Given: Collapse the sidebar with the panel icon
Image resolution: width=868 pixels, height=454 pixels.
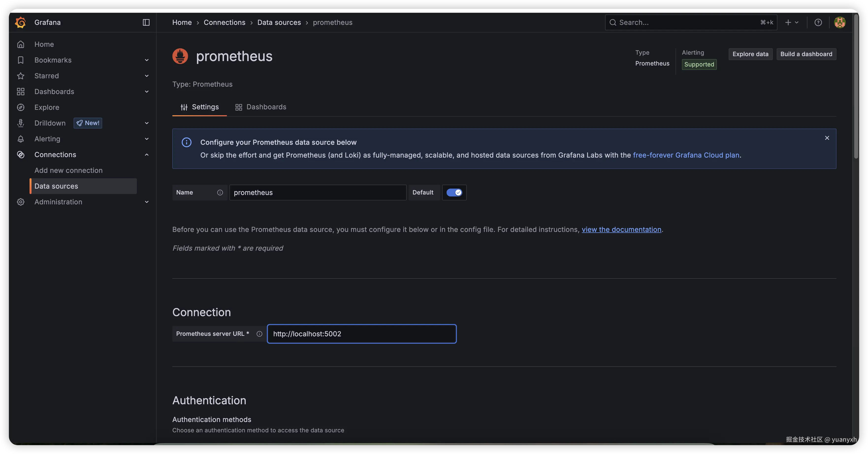Looking at the screenshot, I should coord(146,22).
